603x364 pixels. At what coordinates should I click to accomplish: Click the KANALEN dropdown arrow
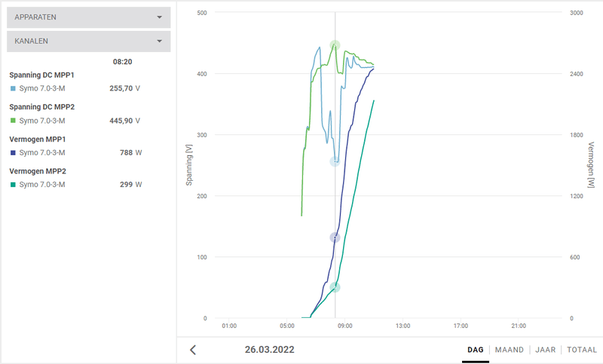pyautogui.click(x=159, y=41)
